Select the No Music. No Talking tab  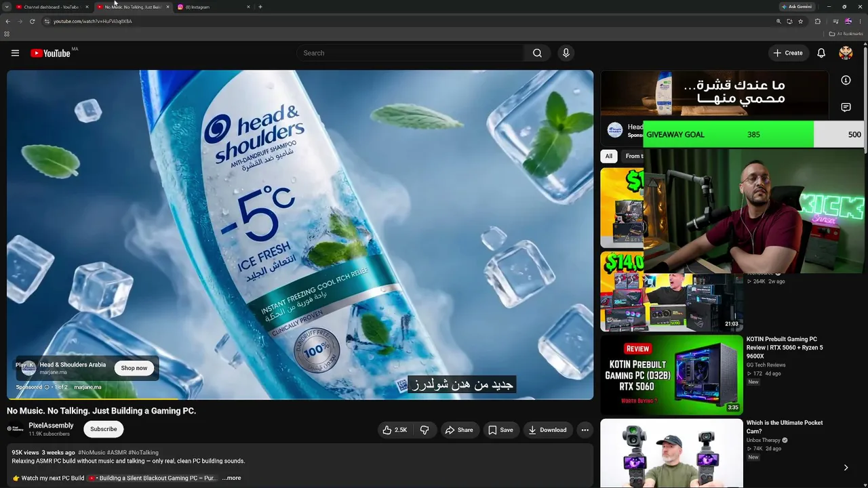point(133,7)
